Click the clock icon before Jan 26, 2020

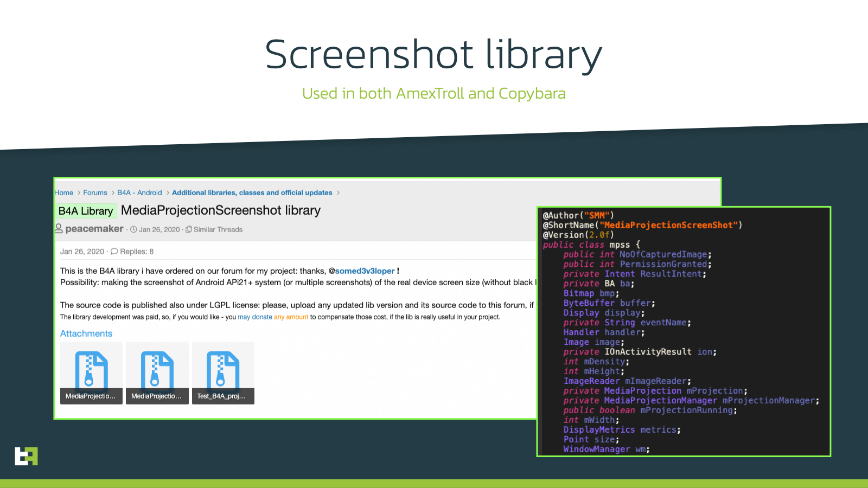pos(133,229)
